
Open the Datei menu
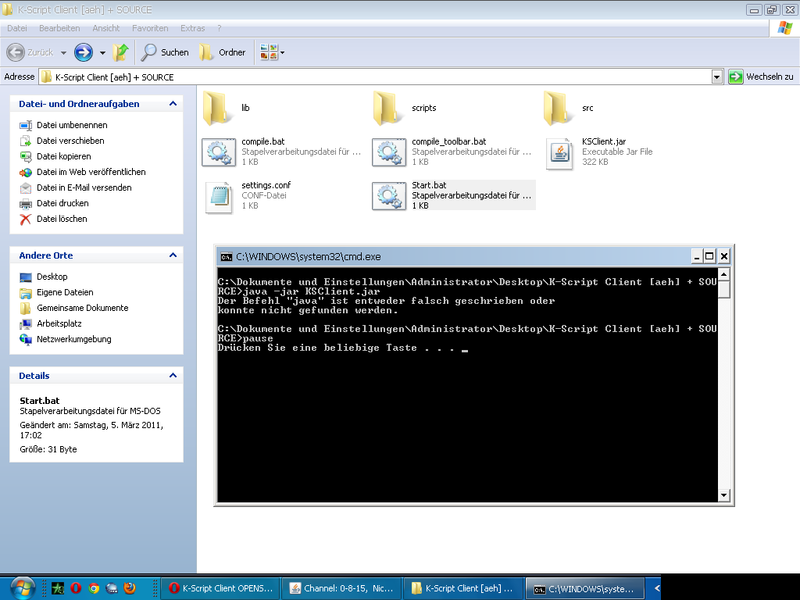pyautogui.click(x=17, y=28)
